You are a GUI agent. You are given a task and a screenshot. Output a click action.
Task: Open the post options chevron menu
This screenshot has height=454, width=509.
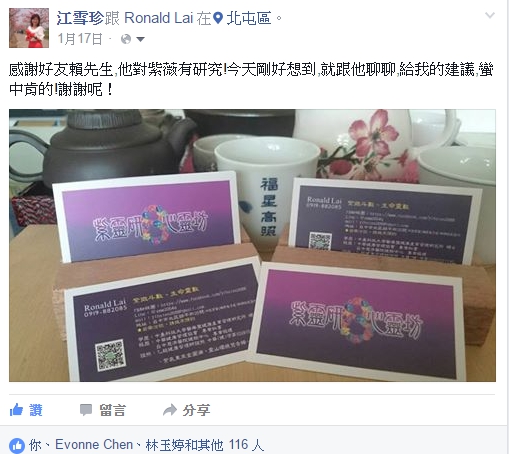coord(489,15)
